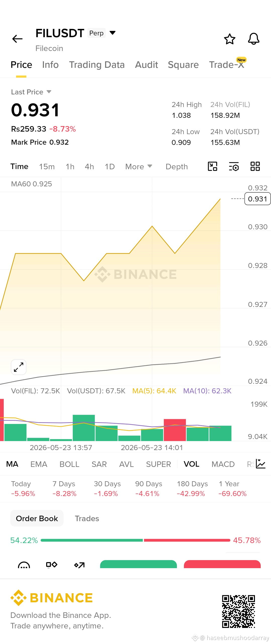The image size is (271, 644).
Task: Toggle the BOLL indicator
Action: click(x=69, y=464)
